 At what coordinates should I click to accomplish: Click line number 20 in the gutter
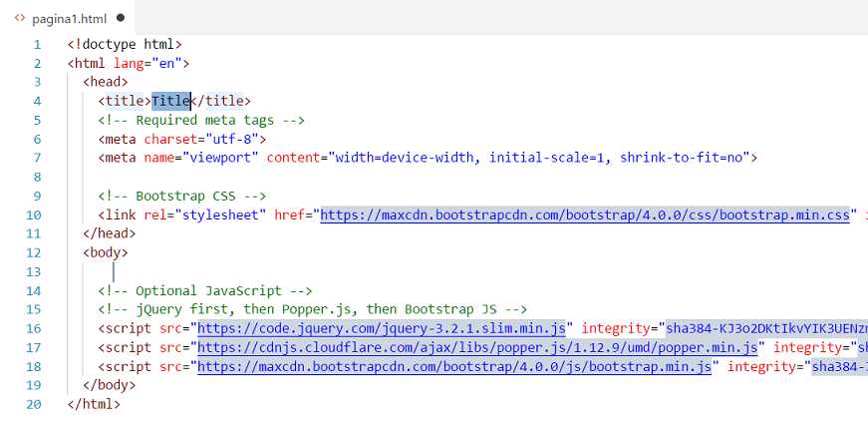click(33, 404)
